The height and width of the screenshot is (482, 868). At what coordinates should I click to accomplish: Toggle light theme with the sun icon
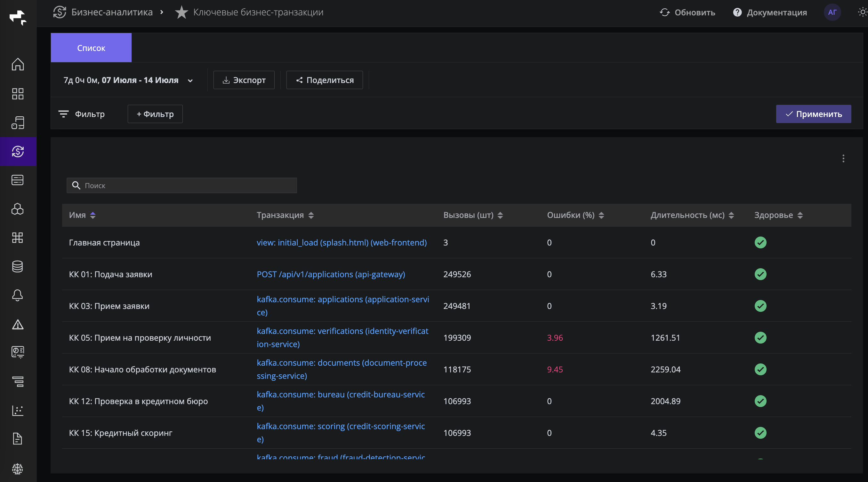pyautogui.click(x=862, y=12)
